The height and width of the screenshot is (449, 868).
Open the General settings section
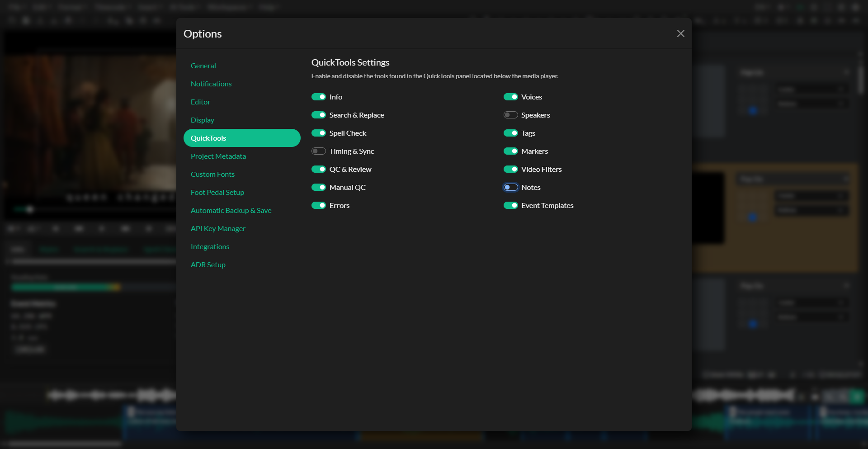coord(203,66)
